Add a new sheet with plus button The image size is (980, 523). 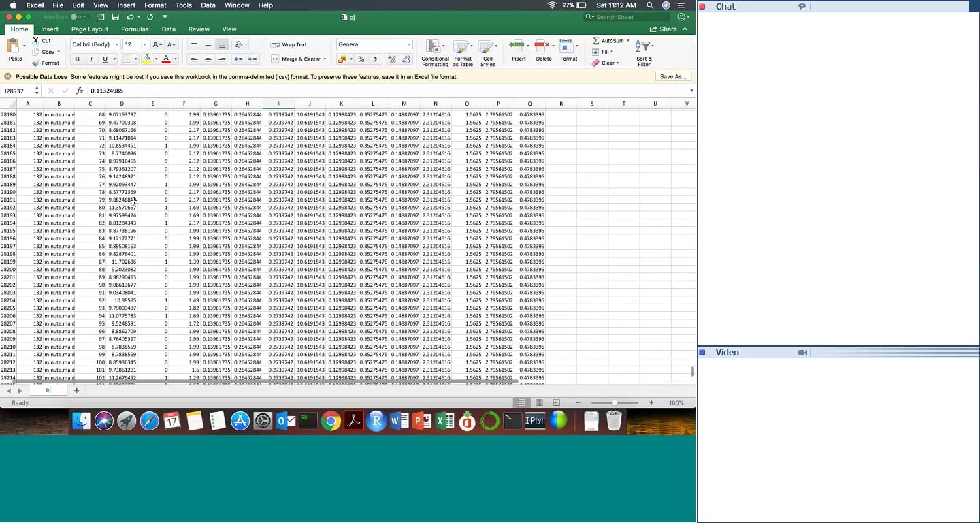click(x=76, y=390)
